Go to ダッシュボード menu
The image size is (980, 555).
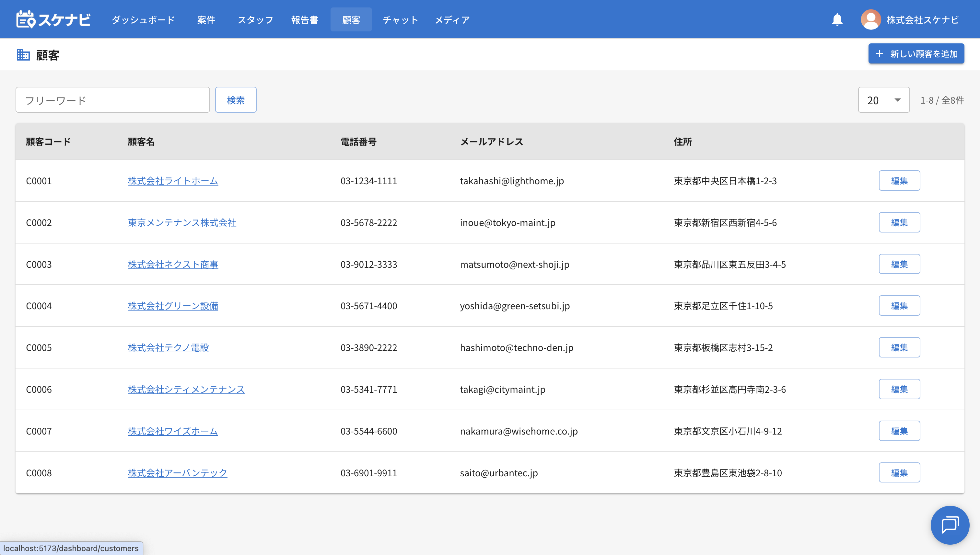coord(143,19)
